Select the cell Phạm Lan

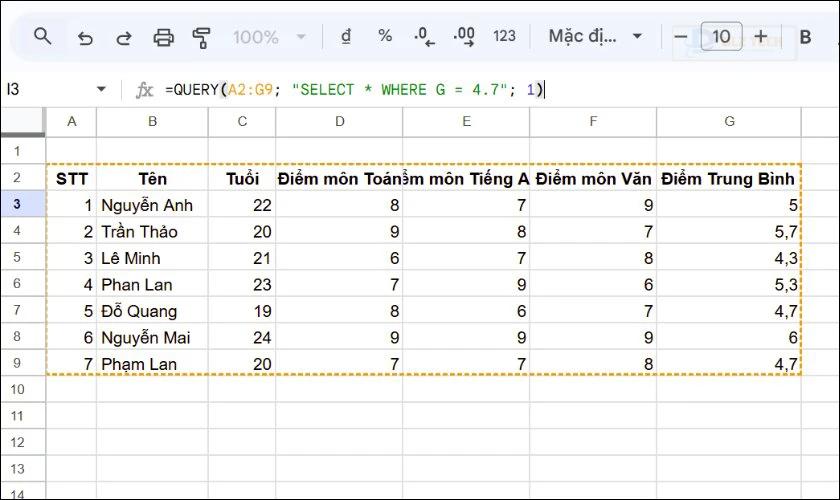tap(152, 363)
